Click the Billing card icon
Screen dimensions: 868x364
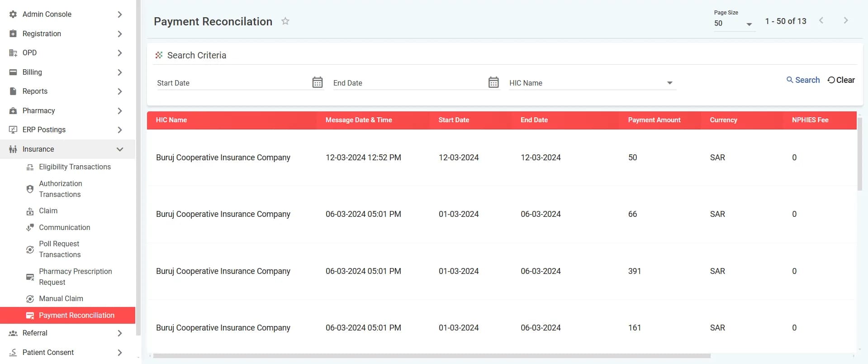(13, 72)
